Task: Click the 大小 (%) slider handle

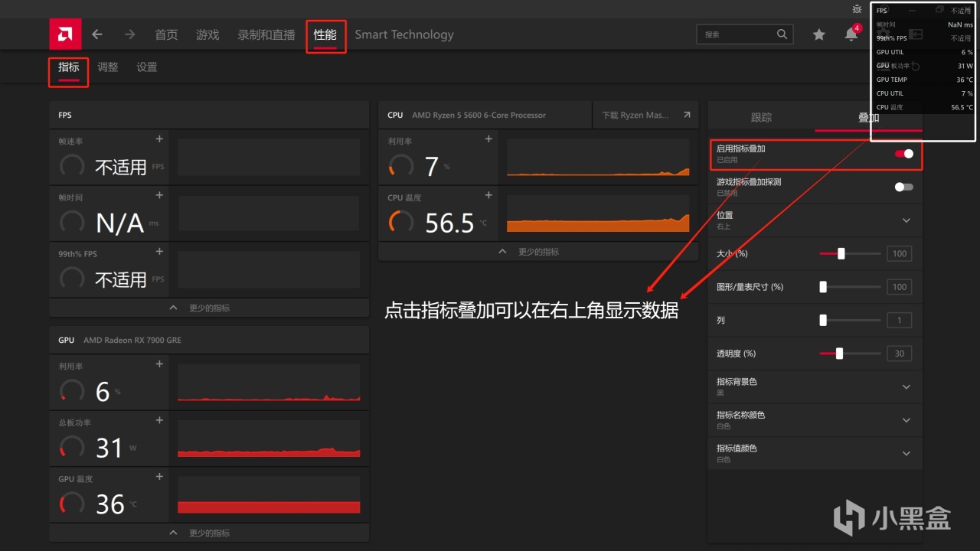Action: [841, 253]
